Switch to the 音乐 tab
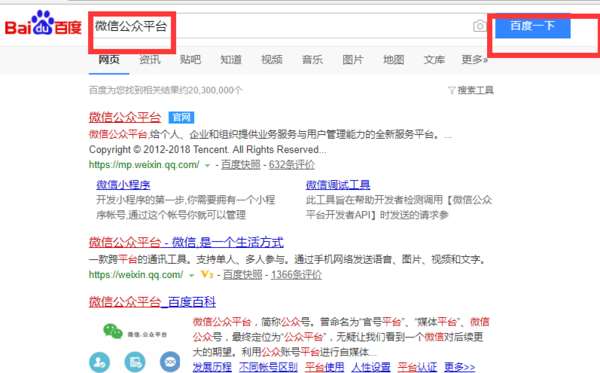 pos(312,60)
